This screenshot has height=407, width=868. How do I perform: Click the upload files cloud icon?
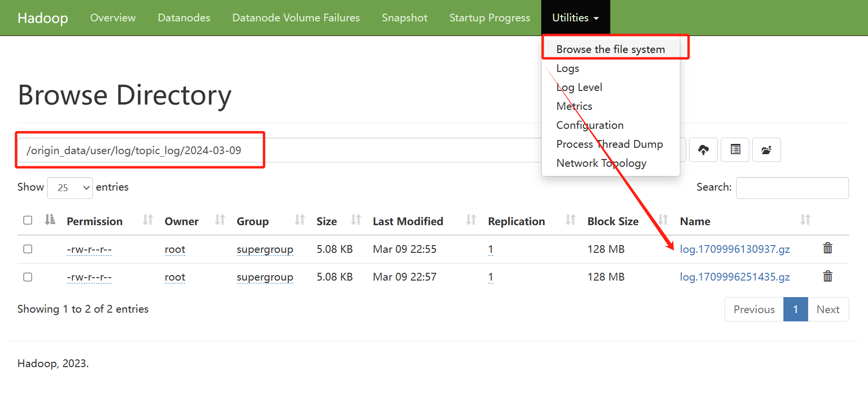point(703,150)
